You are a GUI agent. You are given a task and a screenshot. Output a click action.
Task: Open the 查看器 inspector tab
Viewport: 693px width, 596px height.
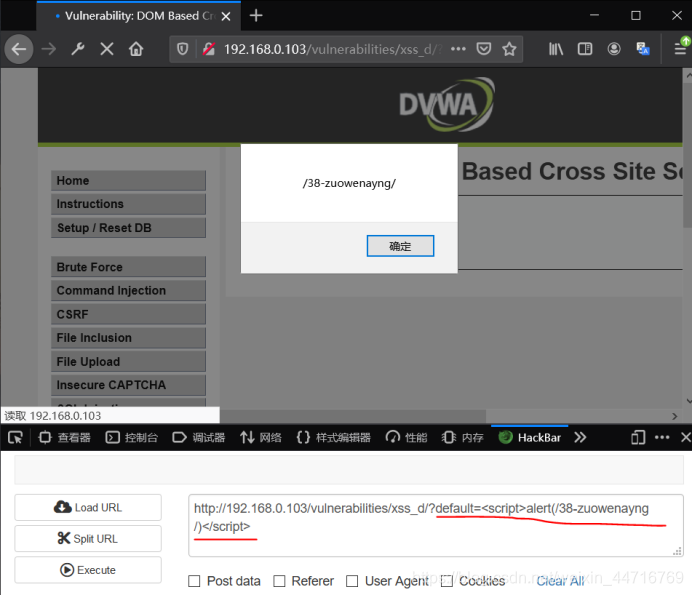coord(65,437)
